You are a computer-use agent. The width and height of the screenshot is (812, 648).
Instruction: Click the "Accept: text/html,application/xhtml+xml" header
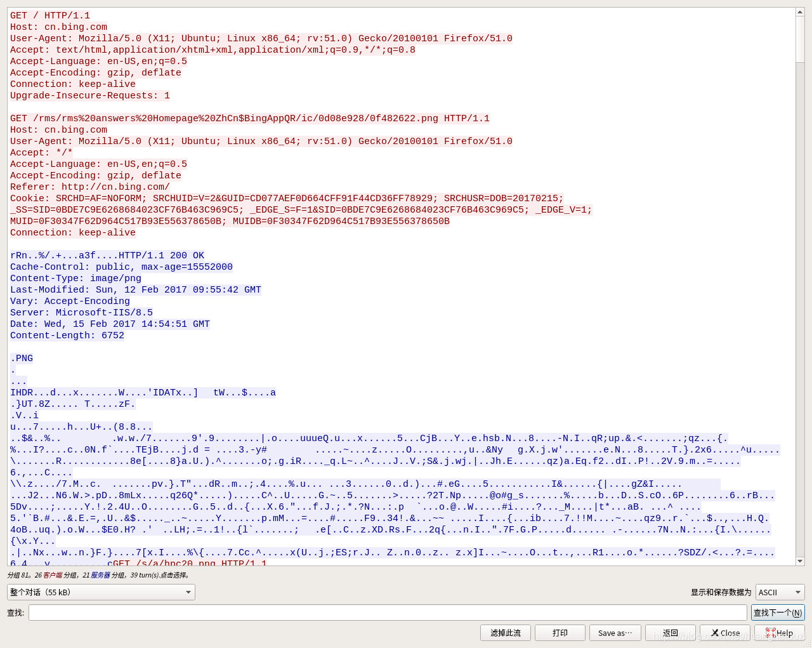tap(213, 50)
